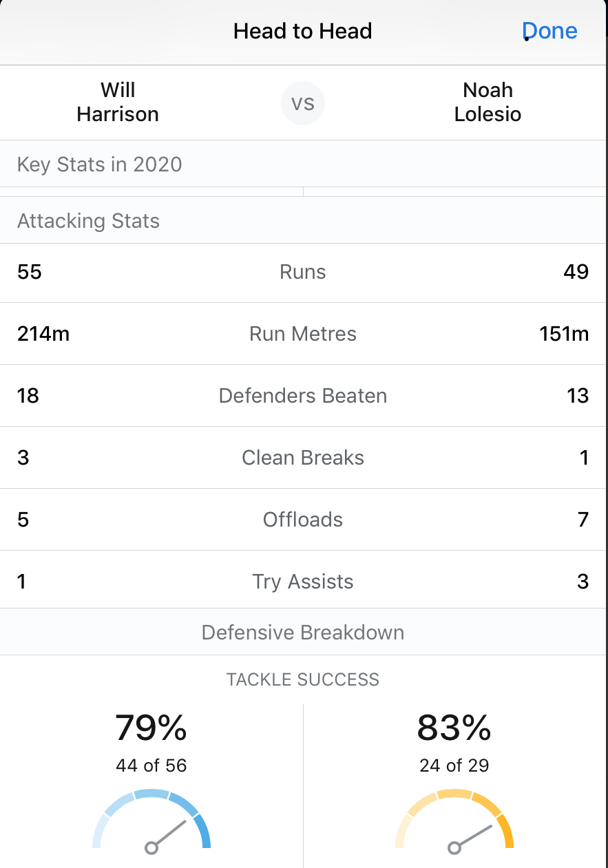Click the Head to Head title
This screenshot has width=608, height=868.
coord(303,31)
